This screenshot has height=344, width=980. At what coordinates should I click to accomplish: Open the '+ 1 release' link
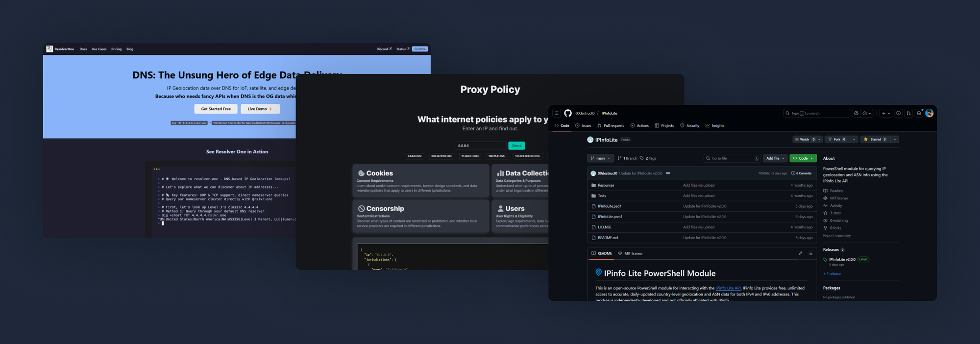click(x=832, y=274)
